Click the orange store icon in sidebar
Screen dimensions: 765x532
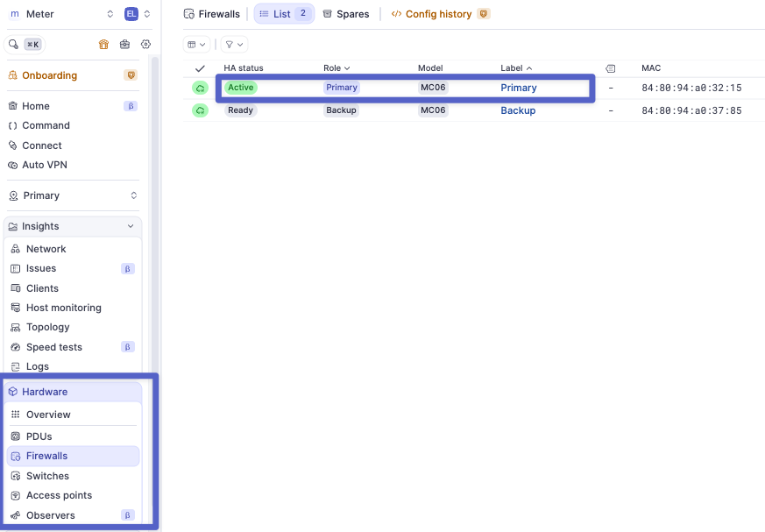click(103, 44)
